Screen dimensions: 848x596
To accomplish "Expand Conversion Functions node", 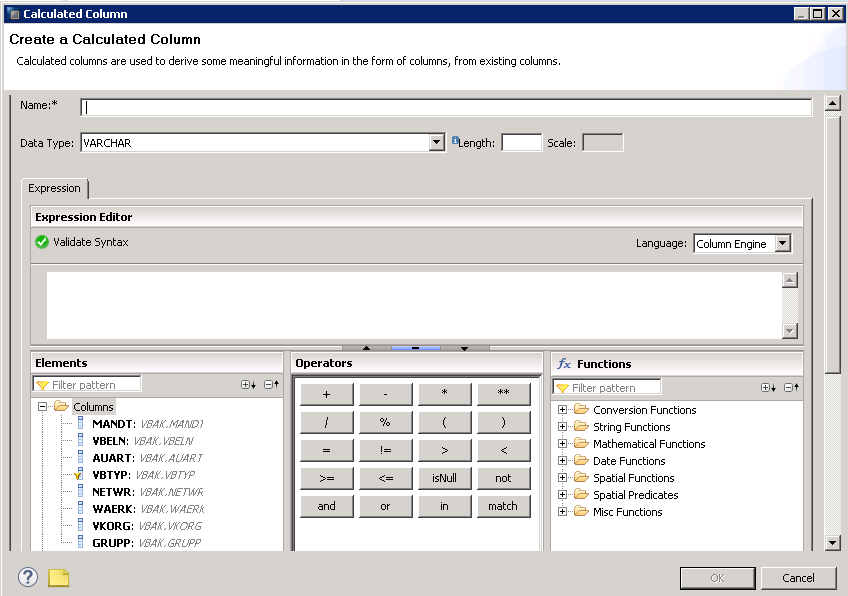I will 562,409.
